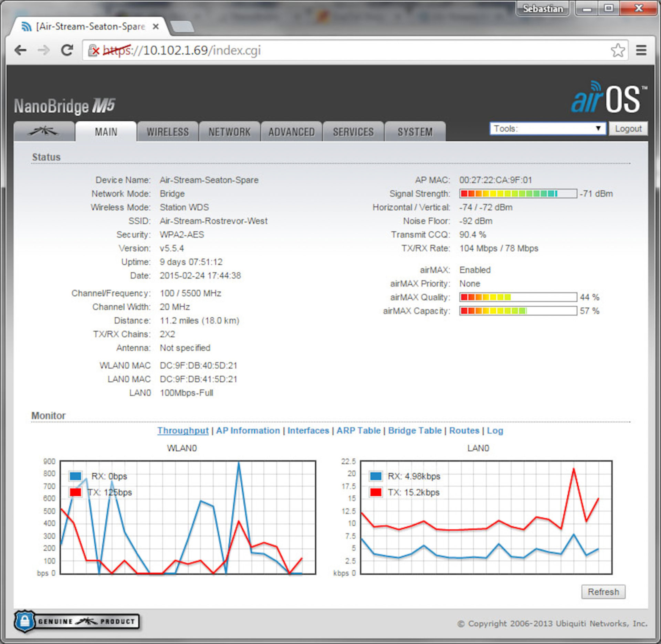Go to the ADVANCED tab
The height and width of the screenshot is (644, 661).
(x=291, y=131)
